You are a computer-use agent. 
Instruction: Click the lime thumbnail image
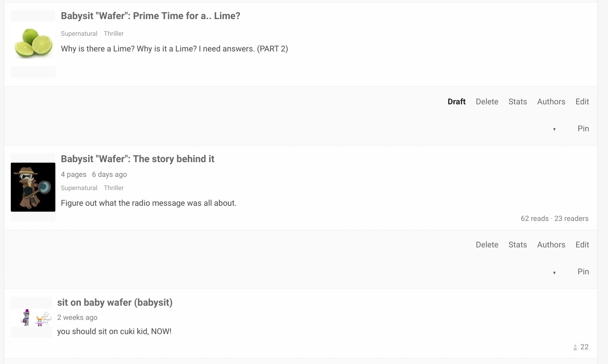click(x=33, y=43)
